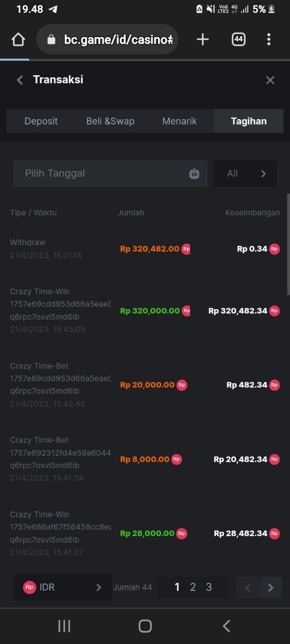
Task: Go to page 3 of transactions
Action: tap(209, 587)
